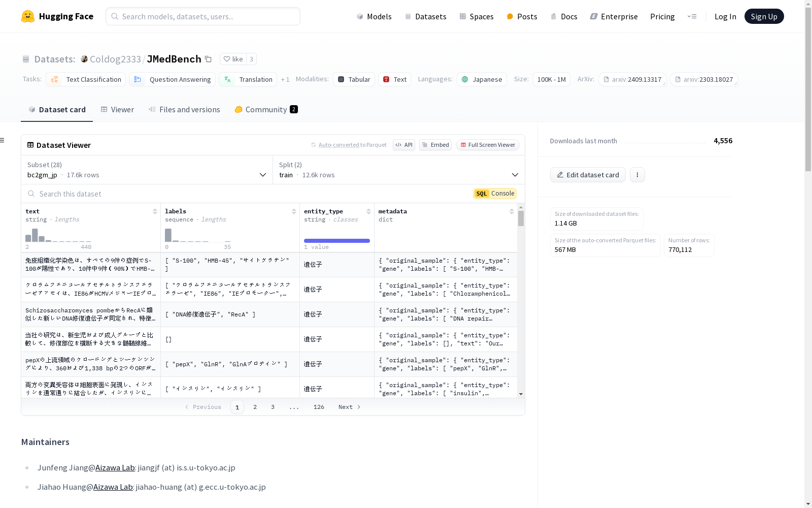Screen dimensions: 812x508
Task: Sort the entity_type column
Action: 368,211
